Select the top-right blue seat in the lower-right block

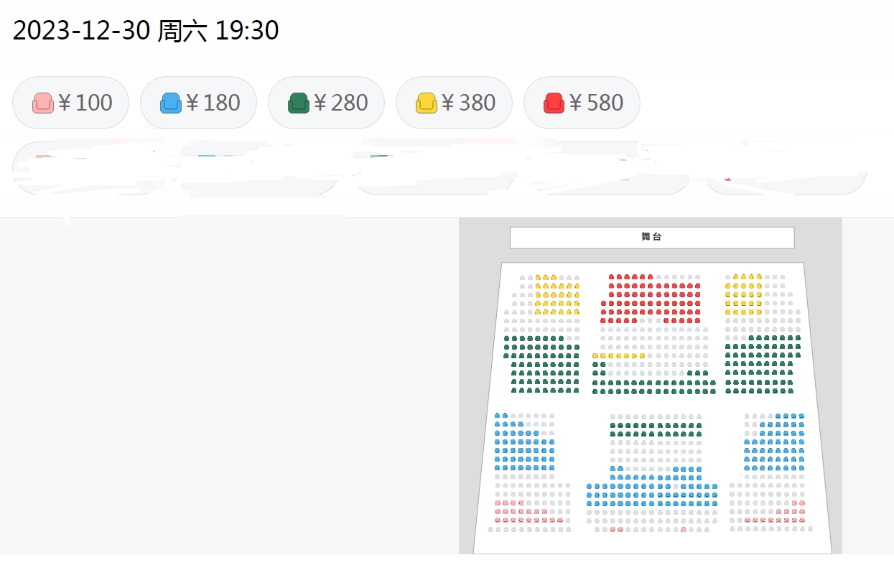tap(801, 416)
